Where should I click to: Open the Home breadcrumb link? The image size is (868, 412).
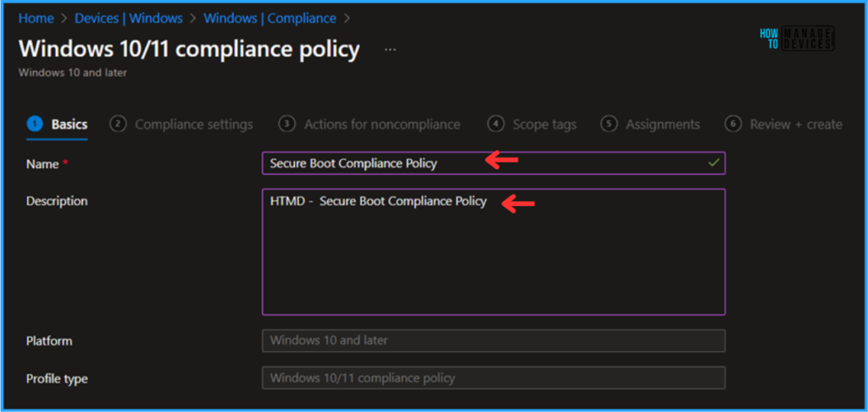[36, 19]
